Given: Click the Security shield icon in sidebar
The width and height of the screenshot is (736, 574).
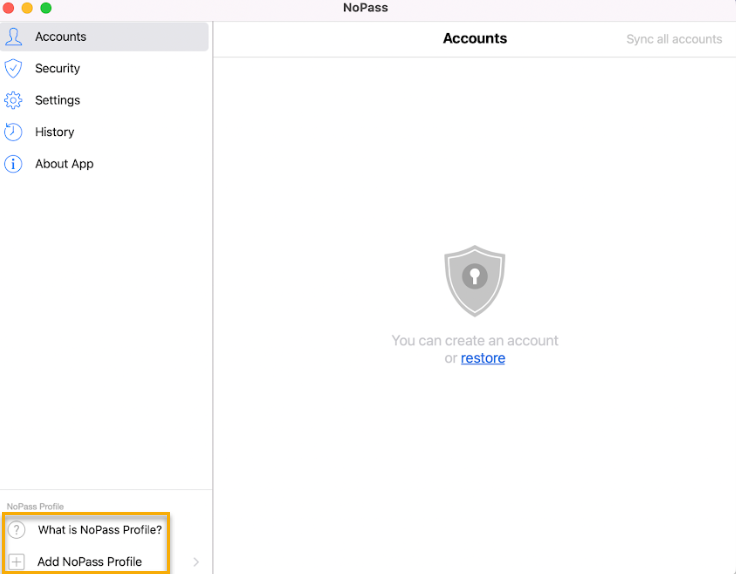Looking at the screenshot, I should [13, 68].
